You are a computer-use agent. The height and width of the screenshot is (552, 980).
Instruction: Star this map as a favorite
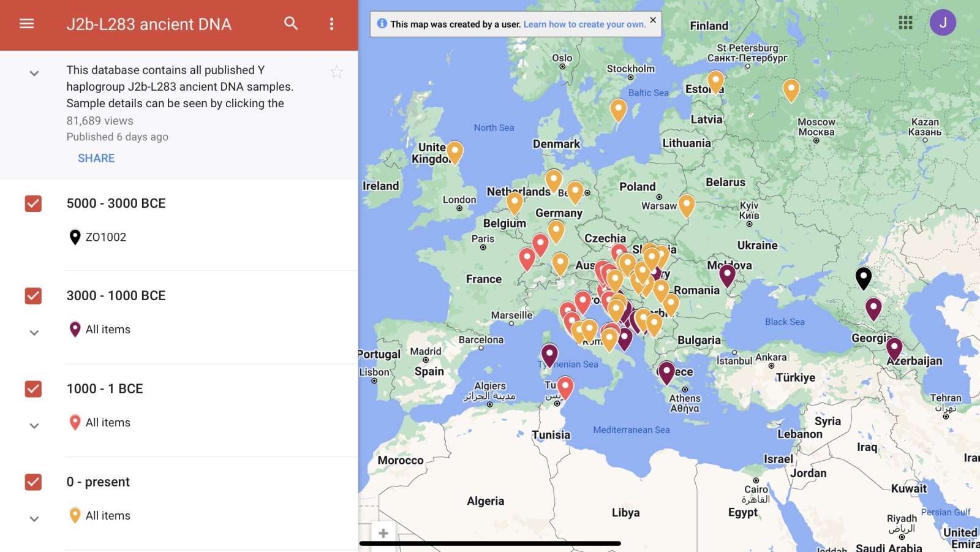337,72
